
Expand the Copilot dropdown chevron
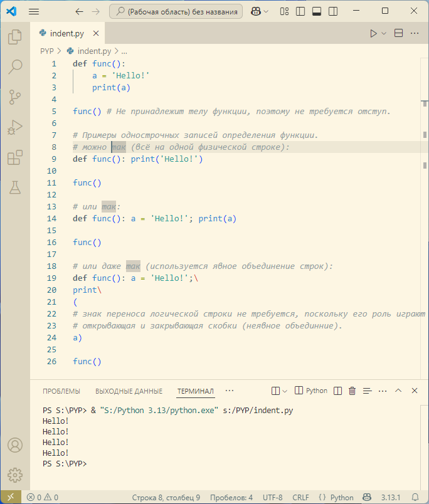coord(266,11)
